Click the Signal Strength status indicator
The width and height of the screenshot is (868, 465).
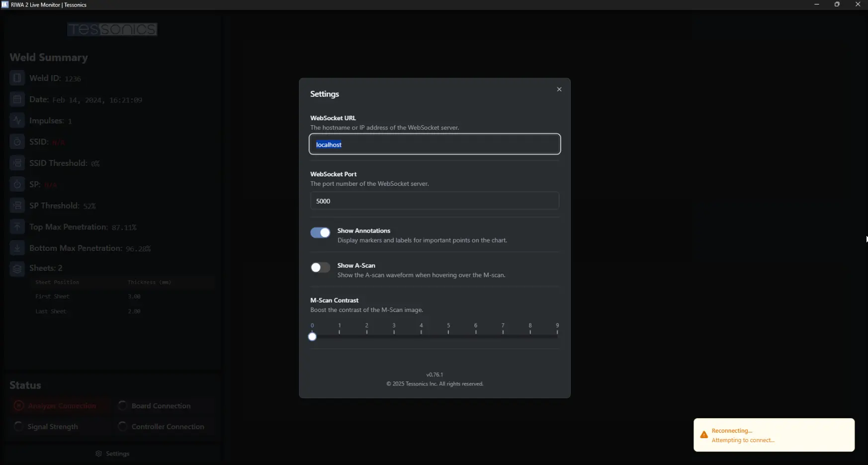click(x=18, y=427)
